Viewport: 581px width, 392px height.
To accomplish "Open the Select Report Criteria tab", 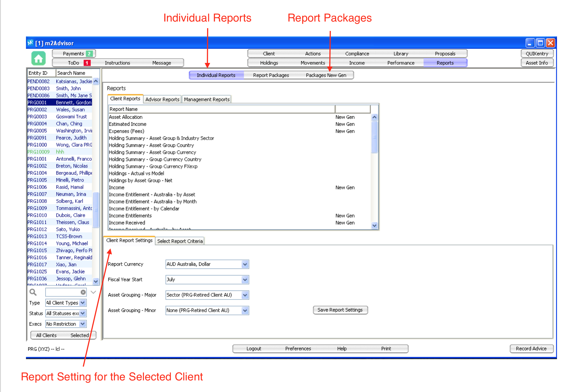I will coord(180,241).
